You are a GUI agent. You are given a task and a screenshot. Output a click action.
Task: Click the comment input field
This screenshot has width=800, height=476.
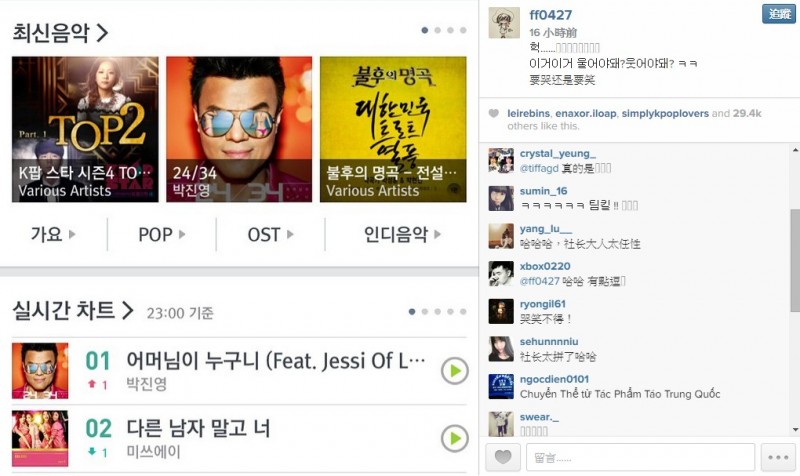[640, 457]
